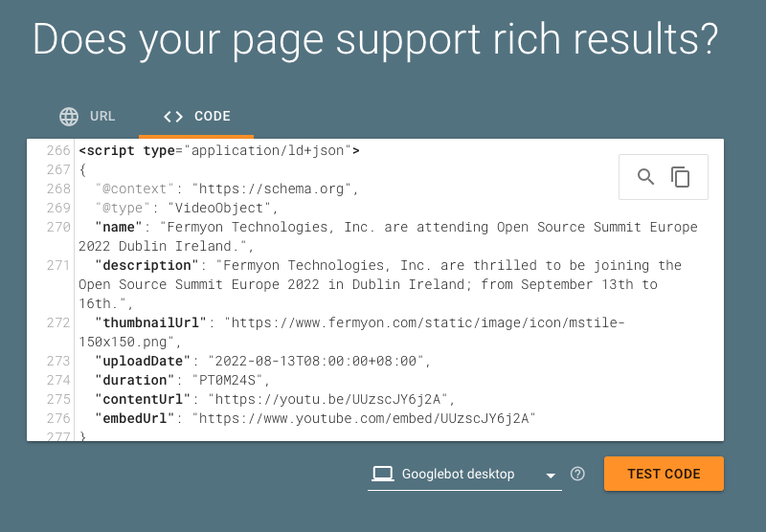Open search in the code editor
This screenshot has width=766, height=532.
coord(646,177)
